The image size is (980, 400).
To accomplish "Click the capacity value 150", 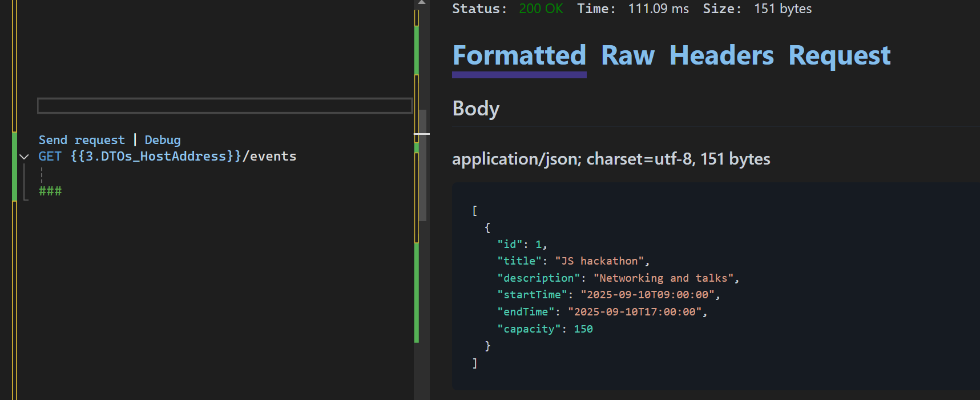I will pos(583,329).
